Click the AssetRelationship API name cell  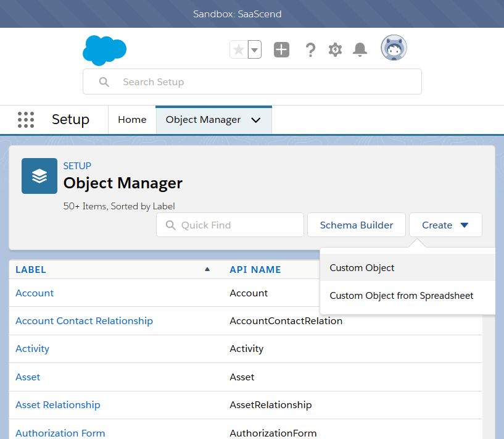(271, 404)
